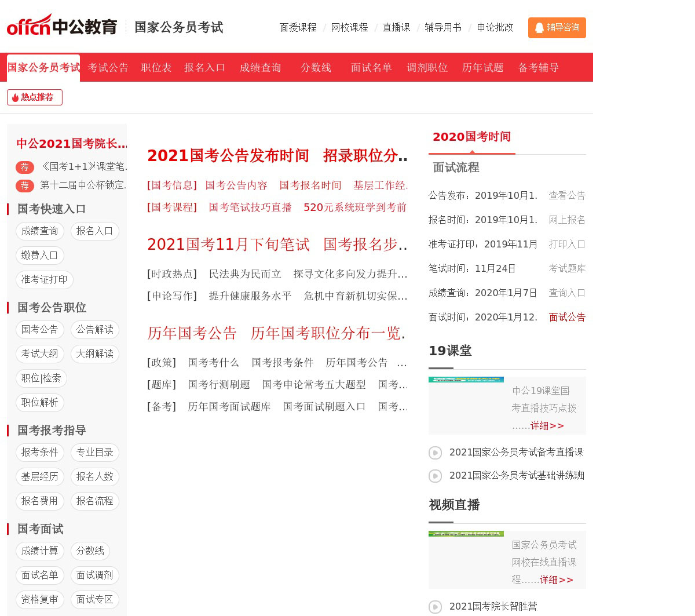Click the 荐 badge beside 第十二届中公杯
This screenshot has height=616, width=695.
pos(24,186)
